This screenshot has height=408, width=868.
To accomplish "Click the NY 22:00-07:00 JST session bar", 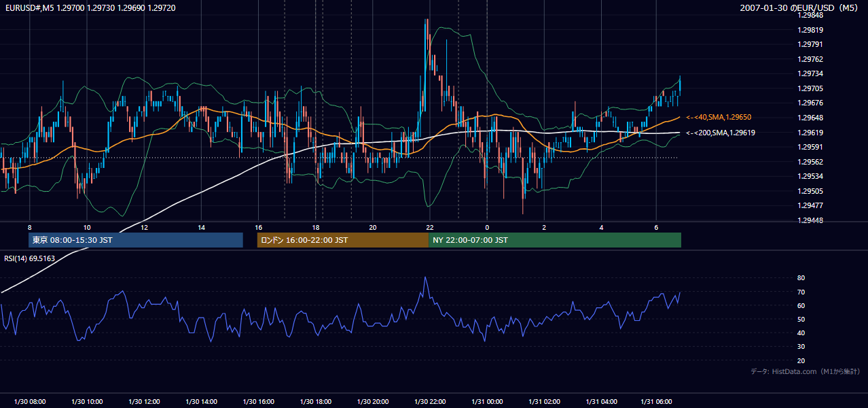I will tap(555, 240).
